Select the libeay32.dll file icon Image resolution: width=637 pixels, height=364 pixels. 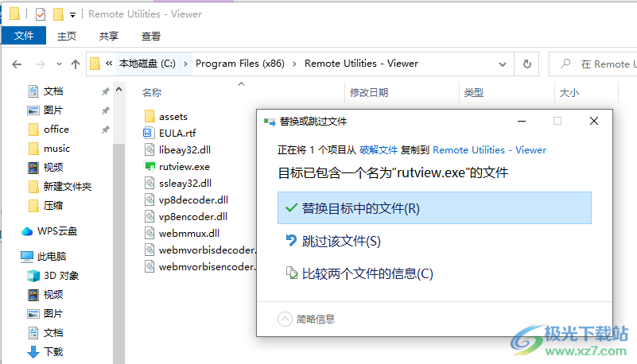[150, 149]
